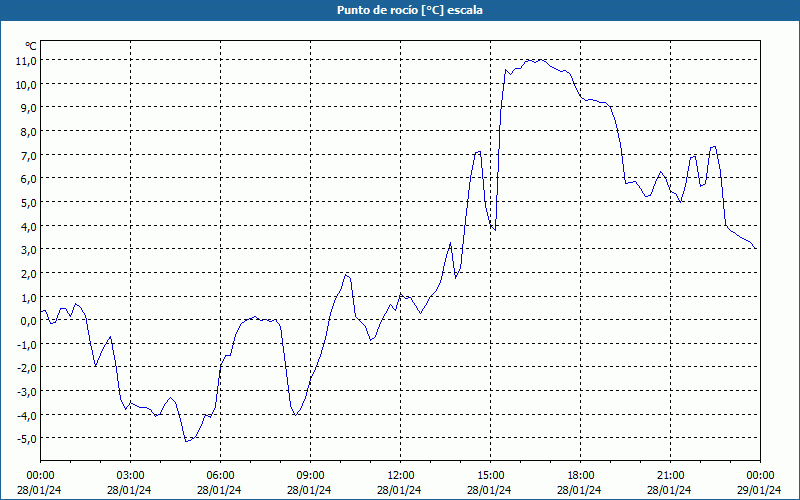Select the "11,0" y-axis value
Screen dimensions: 800x500
(26, 61)
